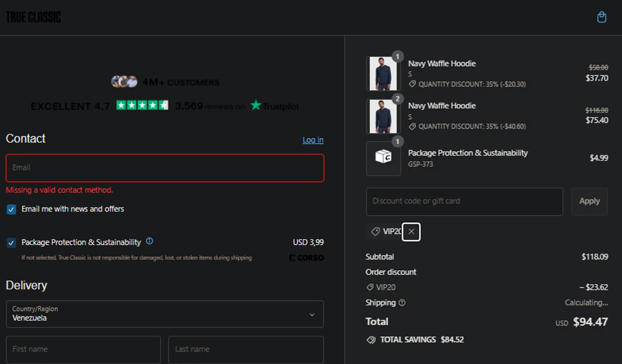Click the Apply discount button
622x364 pixels.
[x=589, y=201]
